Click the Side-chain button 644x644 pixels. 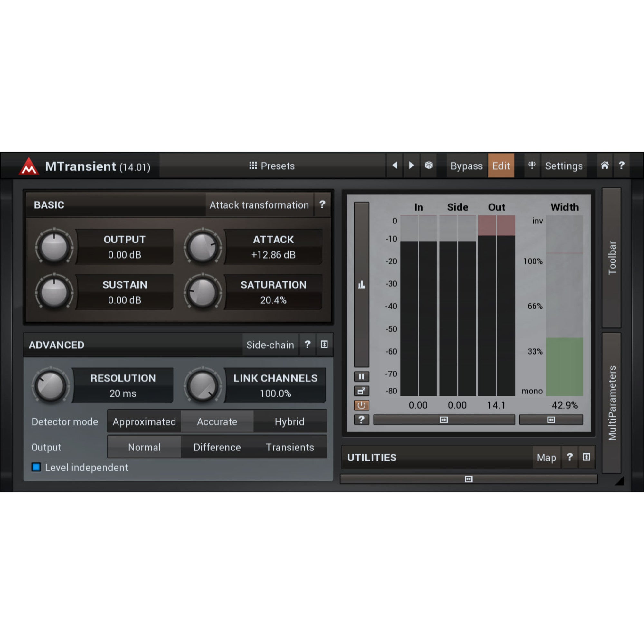(270, 345)
